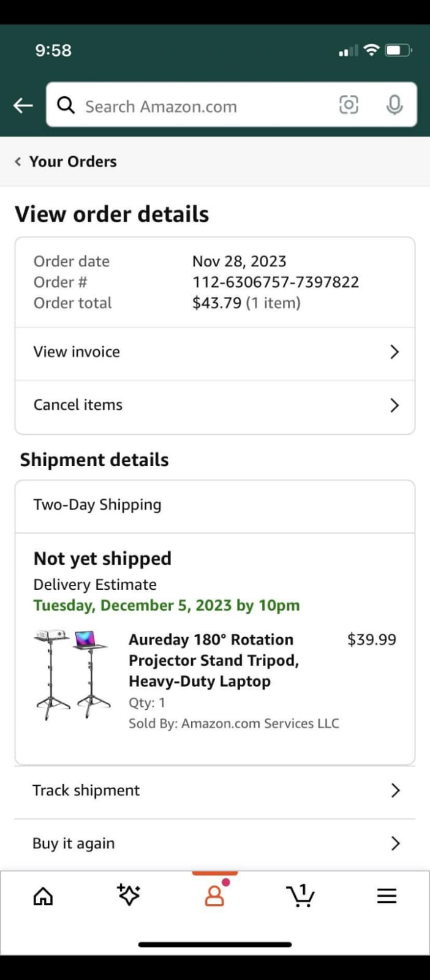Image resolution: width=430 pixels, height=980 pixels.
Task: Expand the View invoice chevron
Action: (394, 352)
